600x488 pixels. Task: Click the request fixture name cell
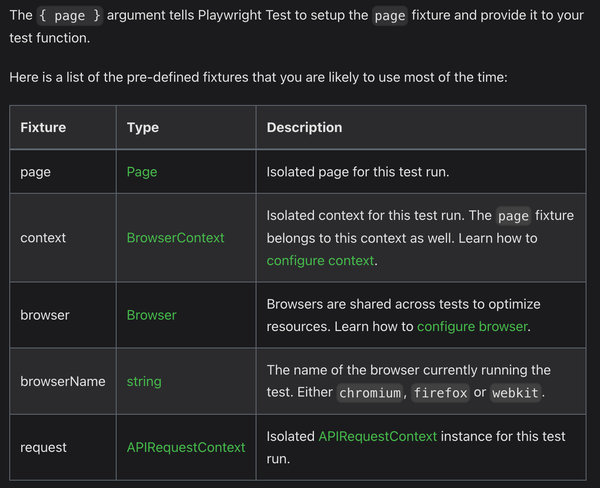coord(63,447)
